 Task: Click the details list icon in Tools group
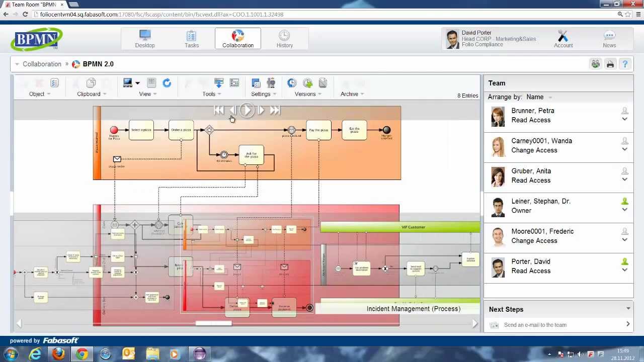tap(234, 82)
